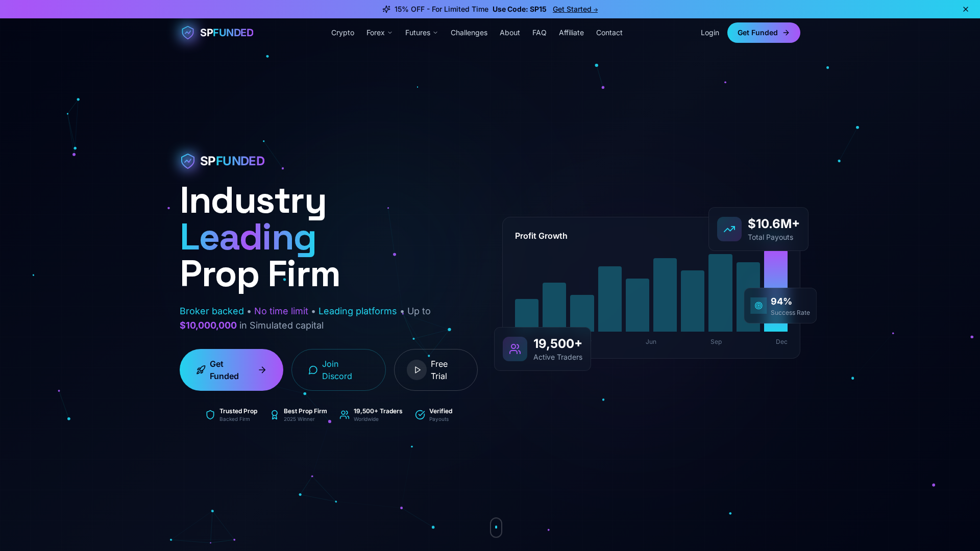980x551 pixels.
Task: Click the SPFUNDED shield logo in the navbar
Action: pyautogui.click(x=187, y=32)
